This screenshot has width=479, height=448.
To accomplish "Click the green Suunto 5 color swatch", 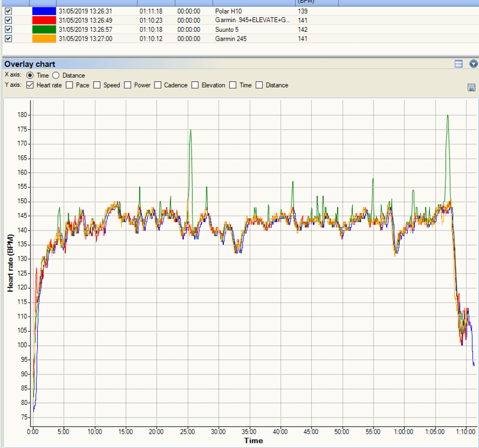I will pos(44,29).
